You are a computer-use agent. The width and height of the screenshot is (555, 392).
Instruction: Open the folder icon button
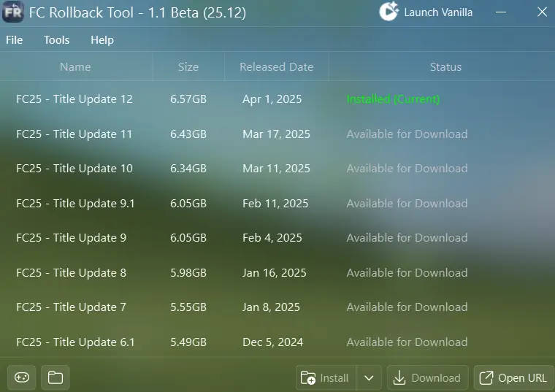tap(55, 377)
